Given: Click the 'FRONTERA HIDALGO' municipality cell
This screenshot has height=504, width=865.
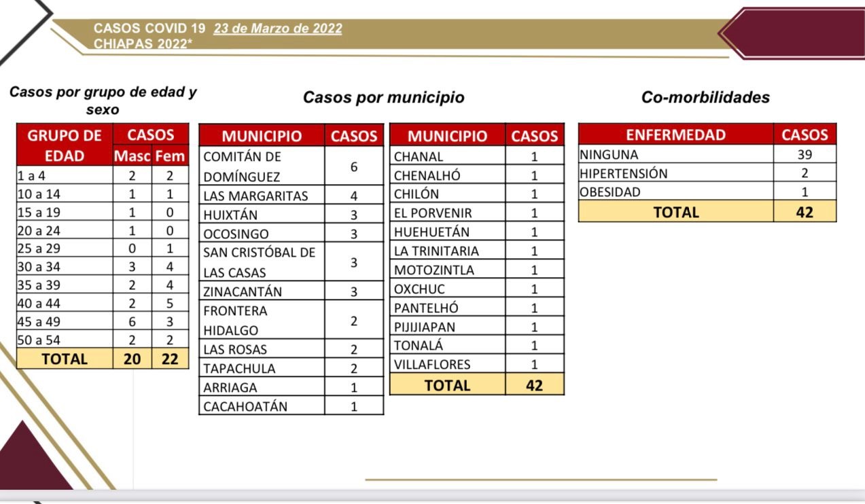Looking at the screenshot, I should click(262, 320).
